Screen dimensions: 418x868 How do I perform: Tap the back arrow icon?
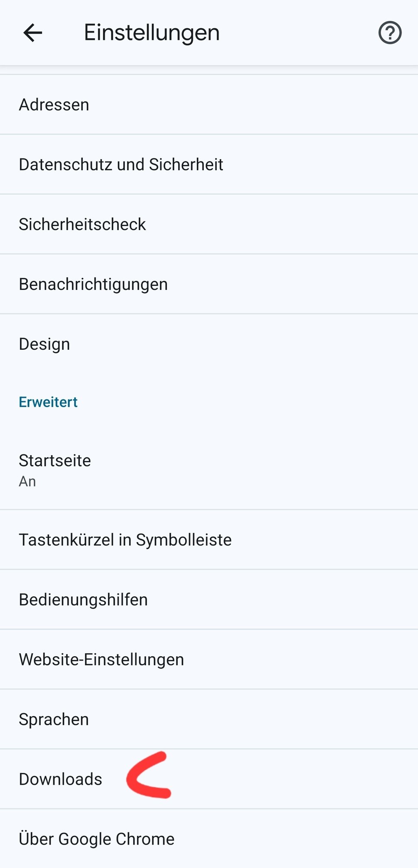[x=33, y=33]
